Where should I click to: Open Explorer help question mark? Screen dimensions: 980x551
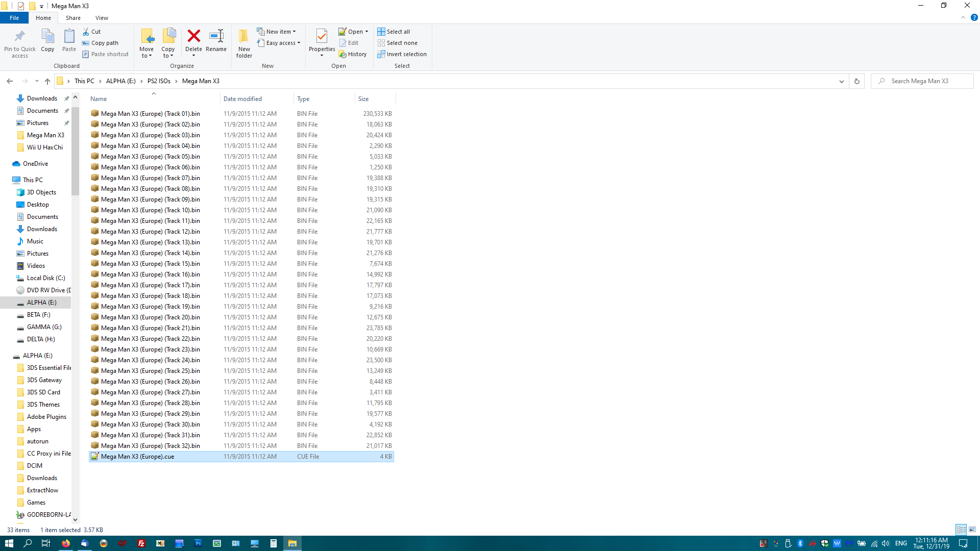point(974,17)
